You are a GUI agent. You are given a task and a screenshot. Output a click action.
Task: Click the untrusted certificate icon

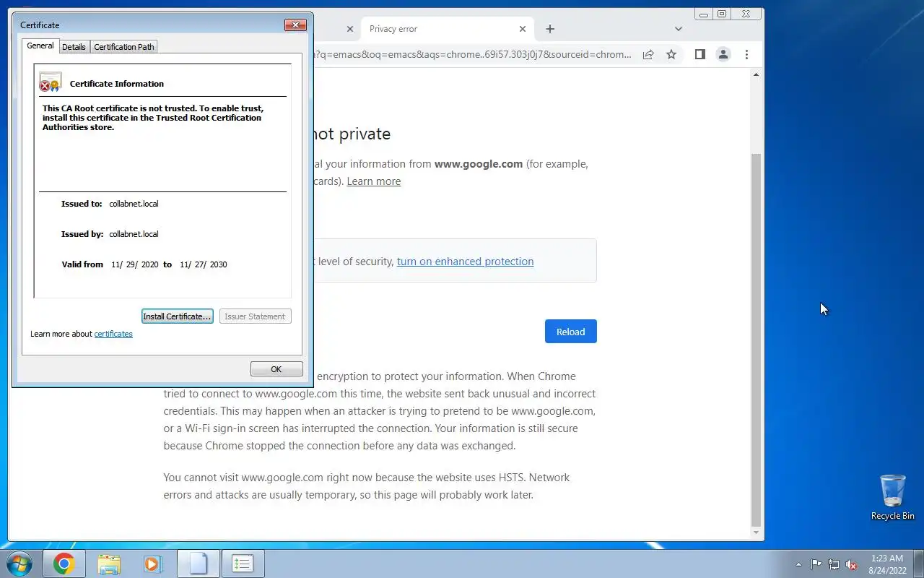coord(50,82)
